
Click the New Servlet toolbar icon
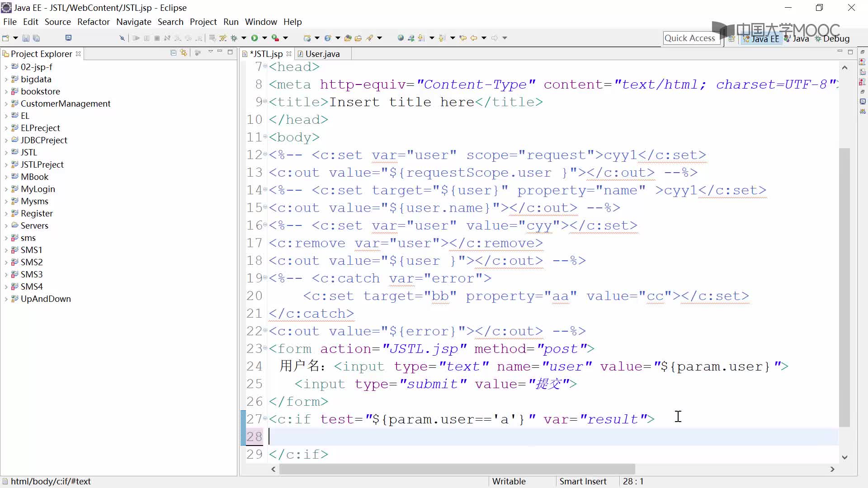click(x=328, y=38)
